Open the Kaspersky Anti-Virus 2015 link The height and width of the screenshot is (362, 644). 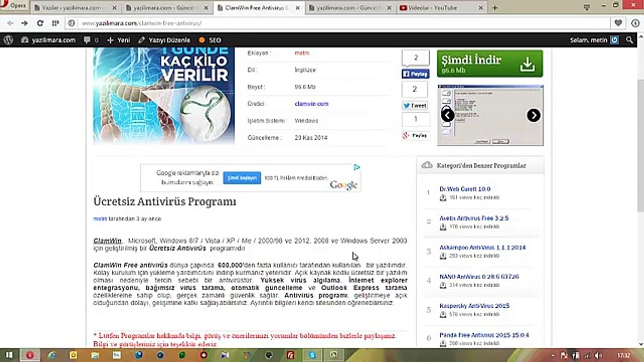coord(474,306)
